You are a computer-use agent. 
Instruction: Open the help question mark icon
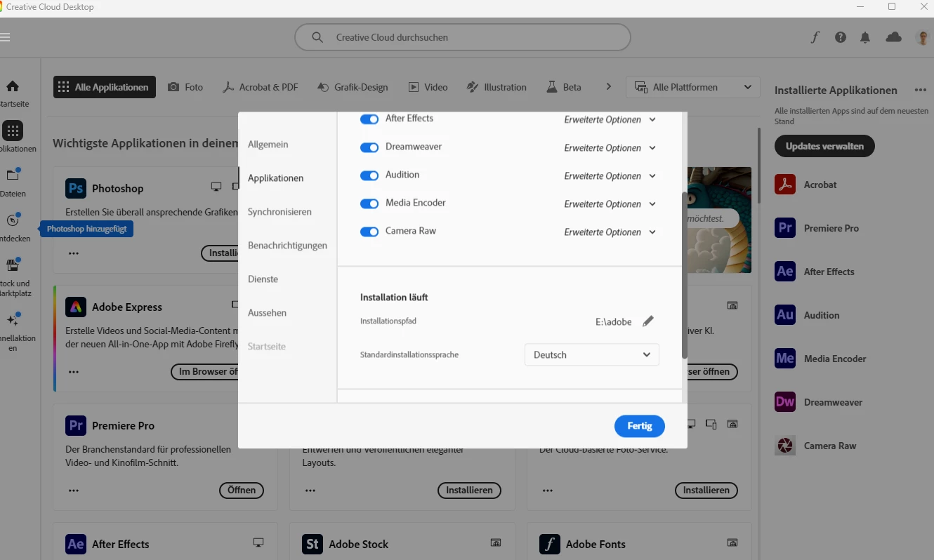pyautogui.click(x=841, y=37)
